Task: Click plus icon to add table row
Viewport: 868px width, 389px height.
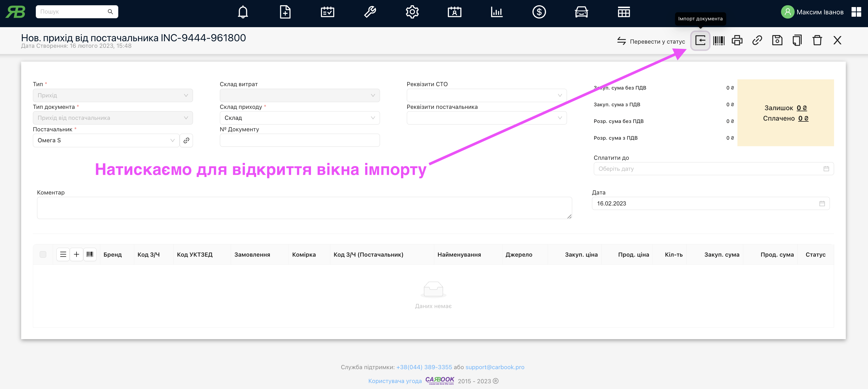Action: [77, 254]
